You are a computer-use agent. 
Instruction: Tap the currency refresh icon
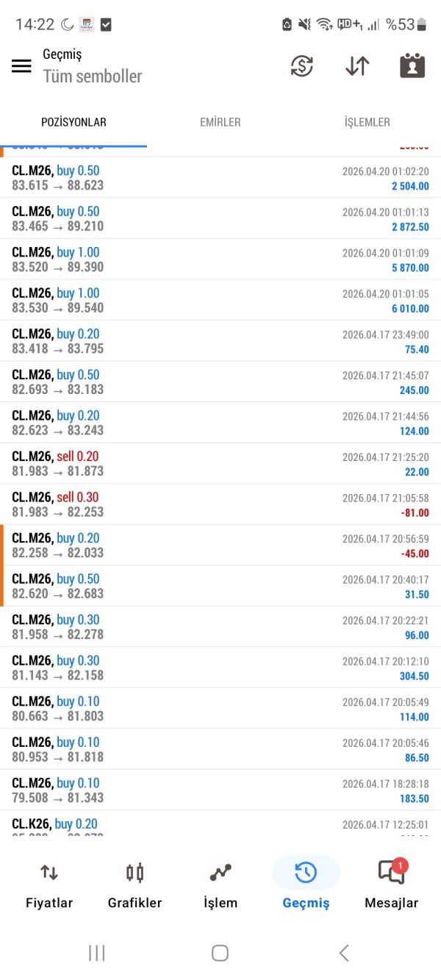click(x=301, y=65)
